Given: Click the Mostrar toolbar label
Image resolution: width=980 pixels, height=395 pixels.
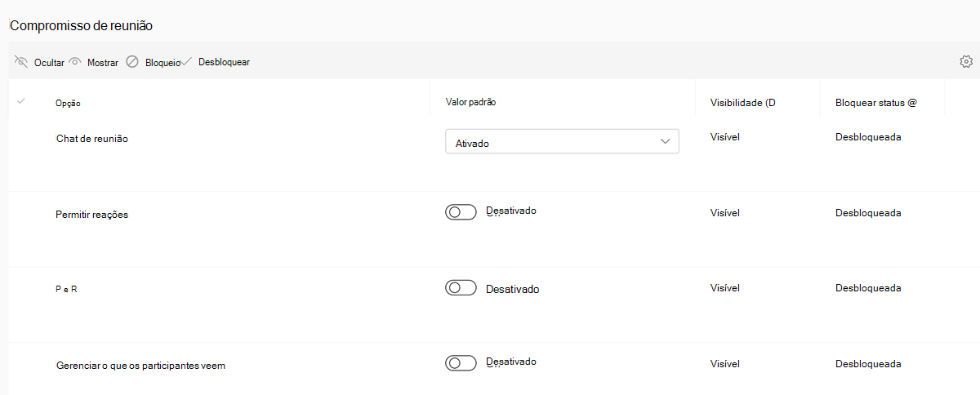Looking at the screenshot, I should [x=103, y=62].
